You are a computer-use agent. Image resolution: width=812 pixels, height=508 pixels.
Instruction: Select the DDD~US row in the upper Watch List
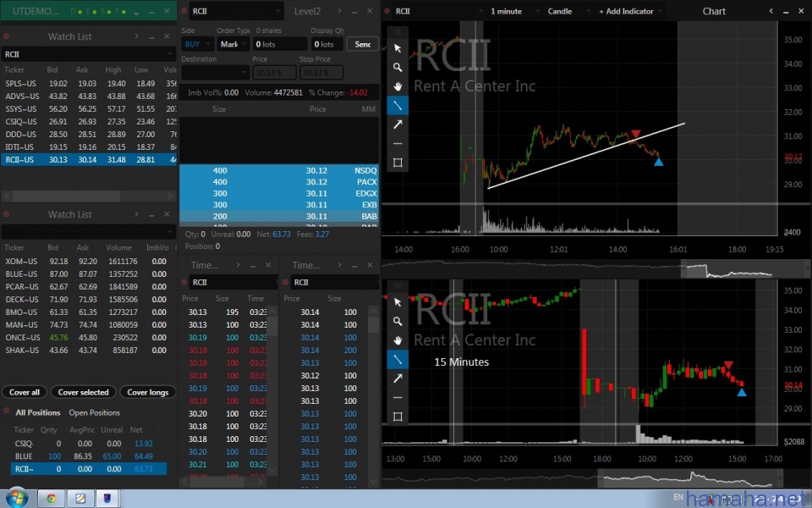[89, 135]
